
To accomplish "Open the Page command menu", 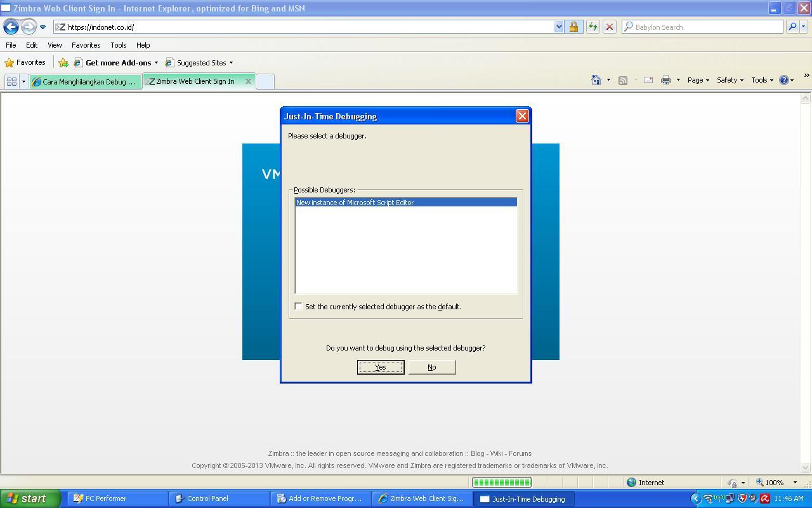I will [698, 80].
